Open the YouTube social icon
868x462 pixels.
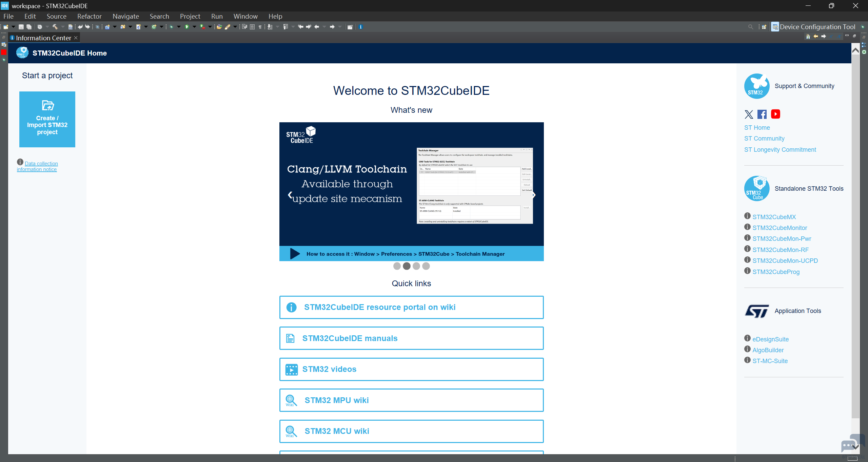pyautogui.click(x=775, y=114)
